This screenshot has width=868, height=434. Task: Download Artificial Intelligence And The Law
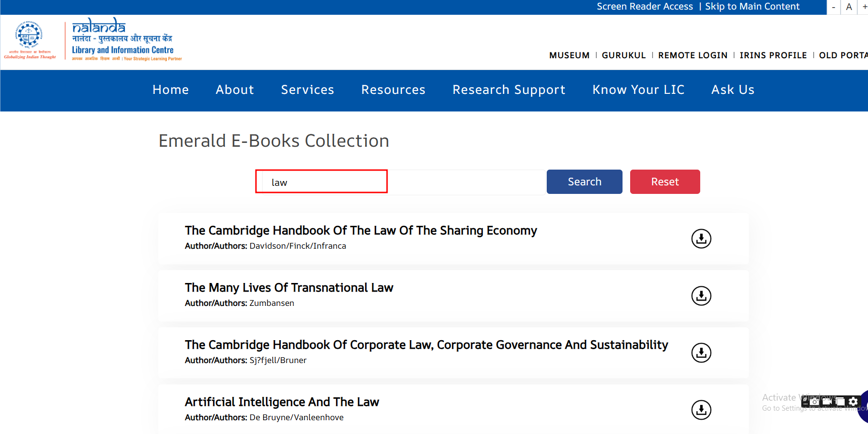[x=701, y=410]
